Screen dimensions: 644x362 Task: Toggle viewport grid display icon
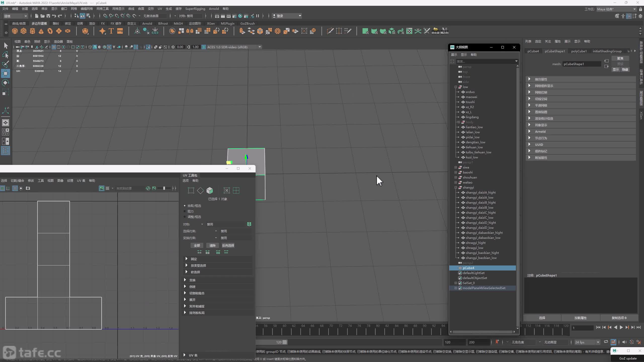pyautogui.click(x=54, y=47)
